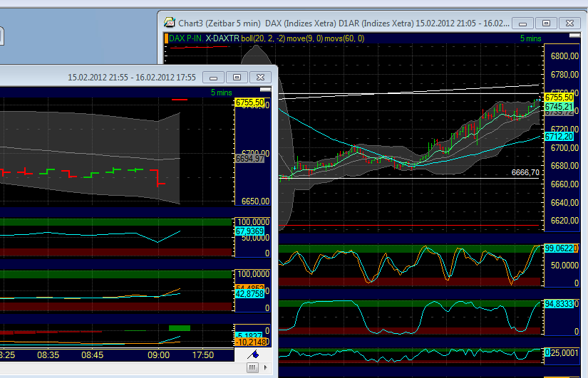Click the horizontal scrollbar thumb grip

pyautogui.click(x=252, y=368)
